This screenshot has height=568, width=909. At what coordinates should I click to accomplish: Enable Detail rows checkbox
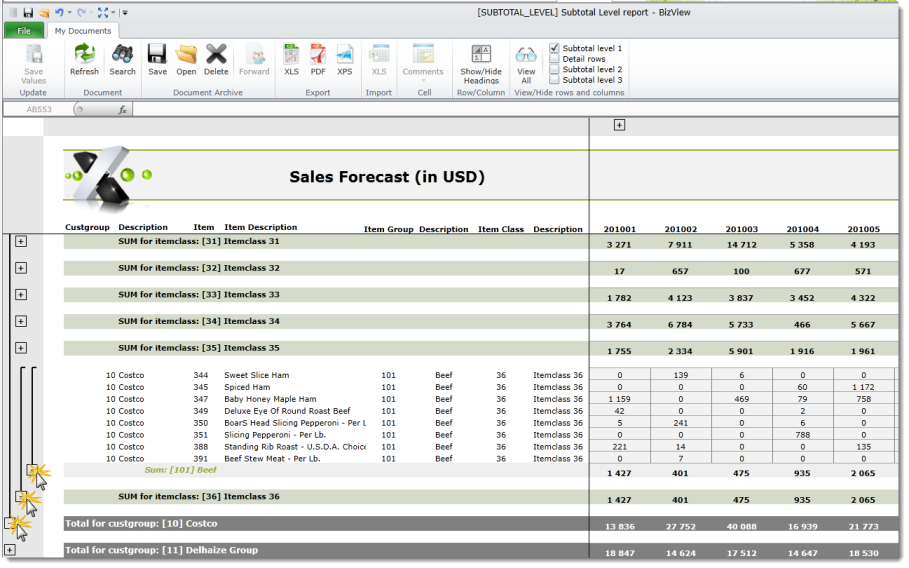pyautogui.click(x=554, y=59)
